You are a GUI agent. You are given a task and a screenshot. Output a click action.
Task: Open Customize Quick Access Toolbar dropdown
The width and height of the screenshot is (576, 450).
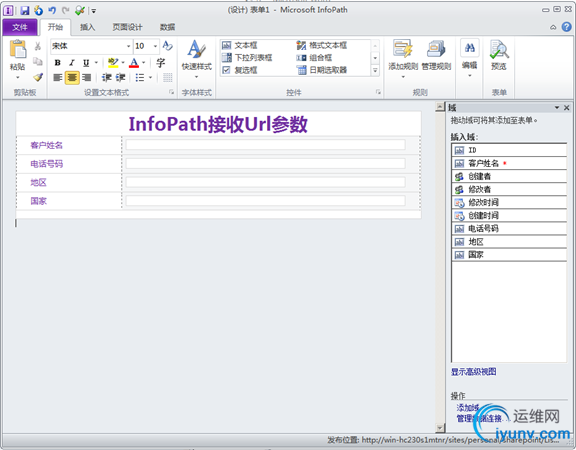[x=94, y=11]
